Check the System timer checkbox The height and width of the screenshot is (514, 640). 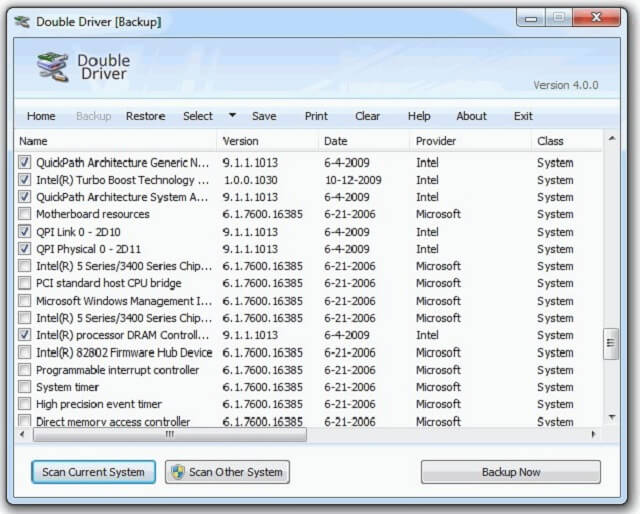click(24, 387)
